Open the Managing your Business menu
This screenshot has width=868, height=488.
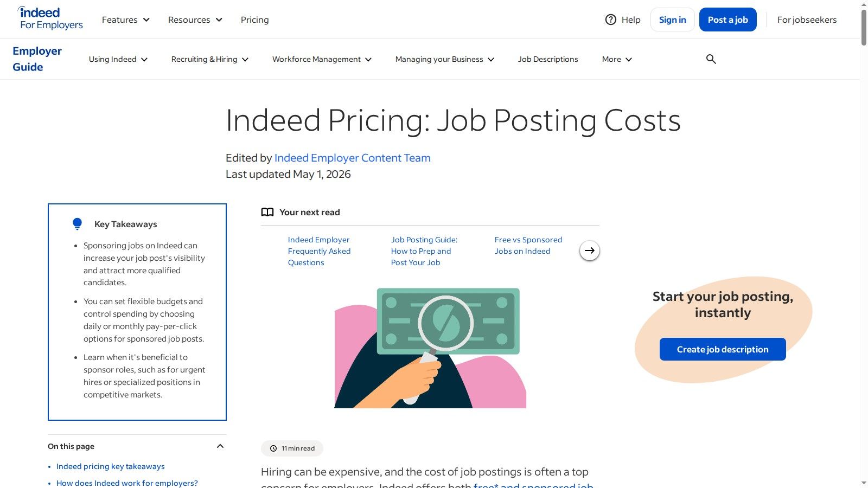tap(445, 59)
